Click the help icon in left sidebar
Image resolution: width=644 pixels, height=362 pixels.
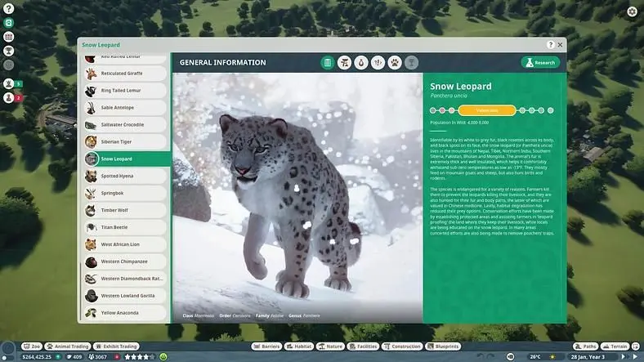tap(9, 8)
